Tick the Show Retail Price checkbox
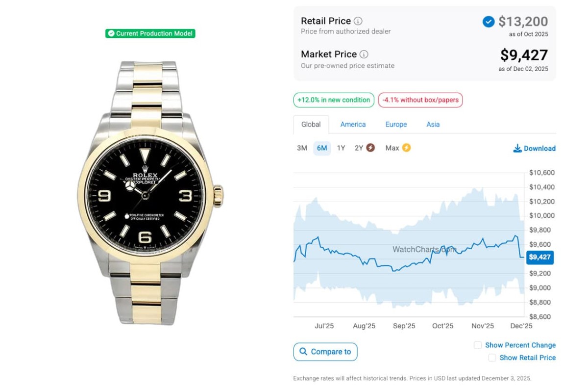The image size is (588, 389). (492, 358)
